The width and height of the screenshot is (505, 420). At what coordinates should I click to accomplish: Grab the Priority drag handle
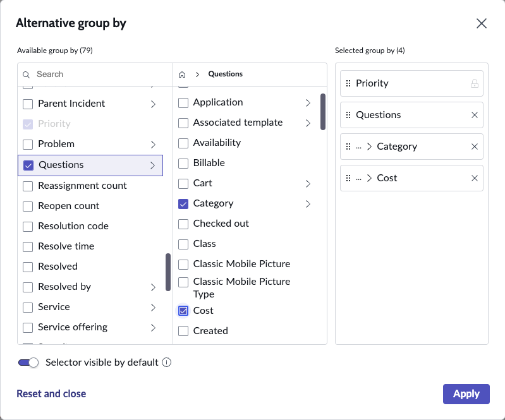click(348, 83)
